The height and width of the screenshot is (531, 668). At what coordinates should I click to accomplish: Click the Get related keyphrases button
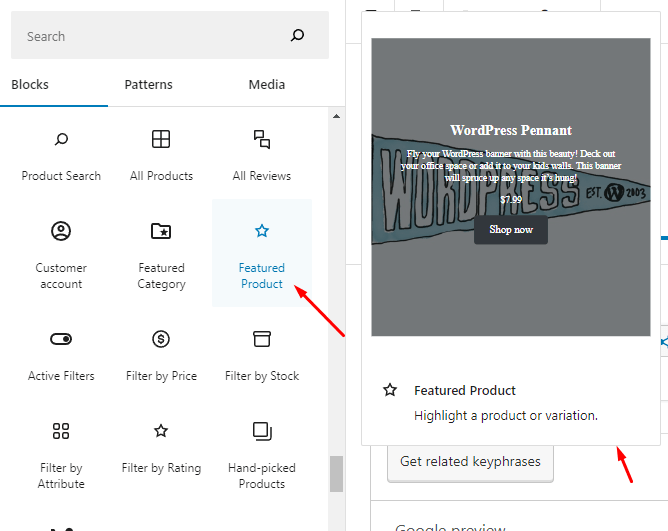pos(470,462)
